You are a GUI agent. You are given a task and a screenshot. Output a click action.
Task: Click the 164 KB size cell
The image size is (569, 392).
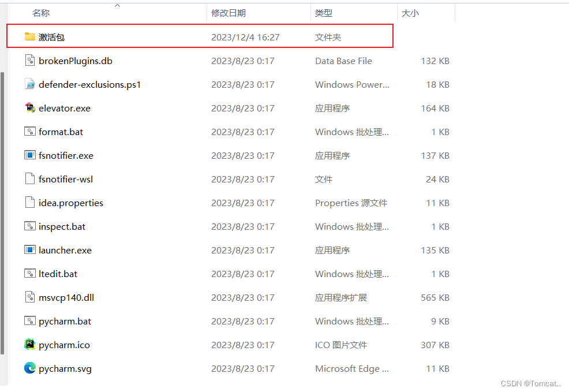click(x=435, y=108)
